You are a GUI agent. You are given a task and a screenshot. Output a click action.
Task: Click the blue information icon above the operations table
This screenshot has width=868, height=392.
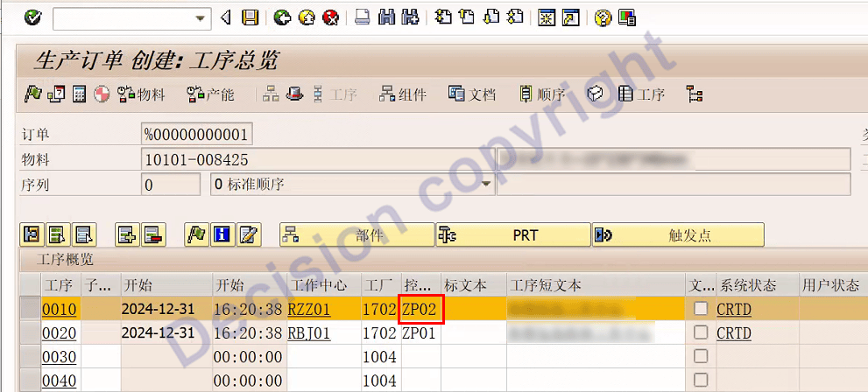coord(222,234)
